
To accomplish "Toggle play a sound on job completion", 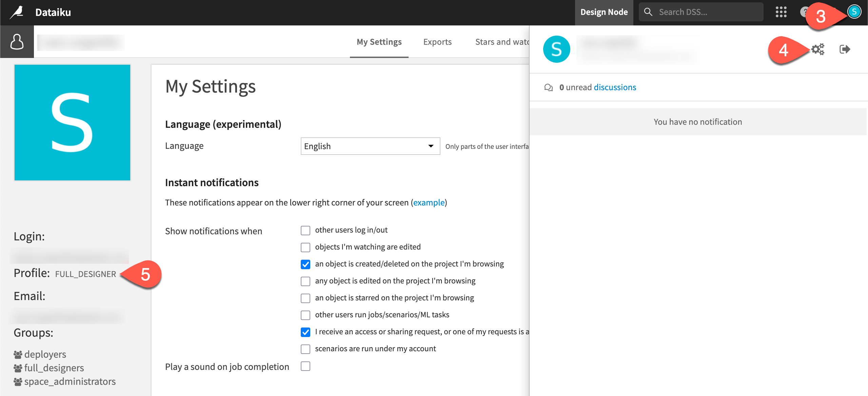I will (x=305, y=366).
